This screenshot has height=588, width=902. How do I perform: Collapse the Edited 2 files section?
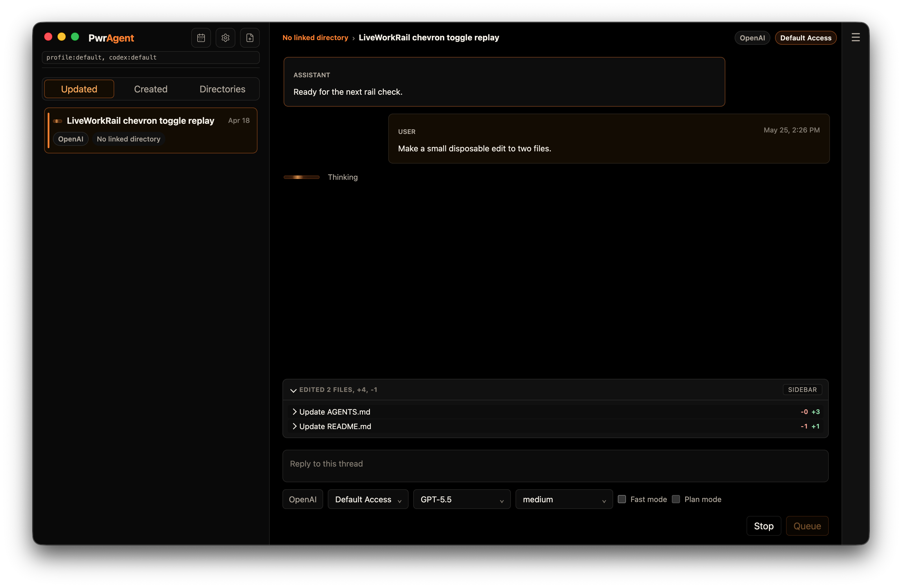293,390
